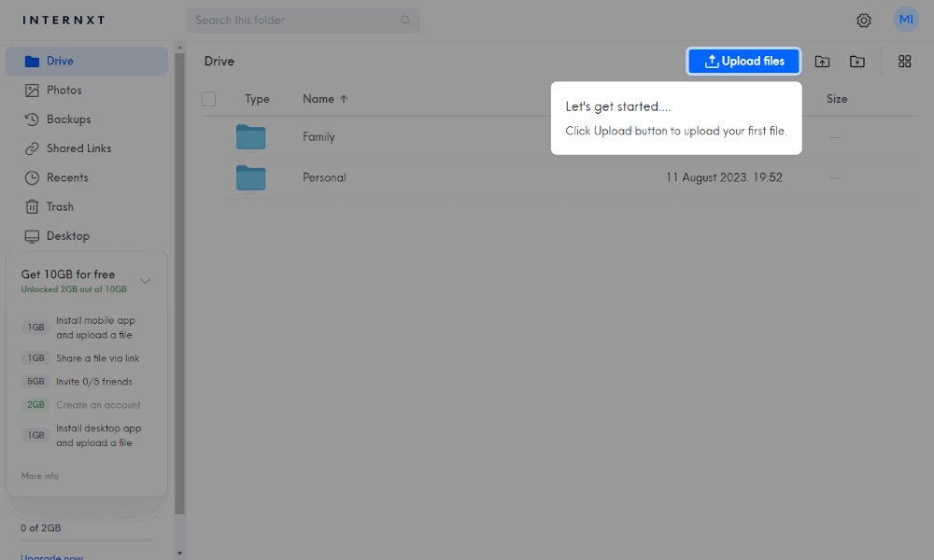934x560 pixels.
Task: Open the Family folder icon
Action: point(250,137)
